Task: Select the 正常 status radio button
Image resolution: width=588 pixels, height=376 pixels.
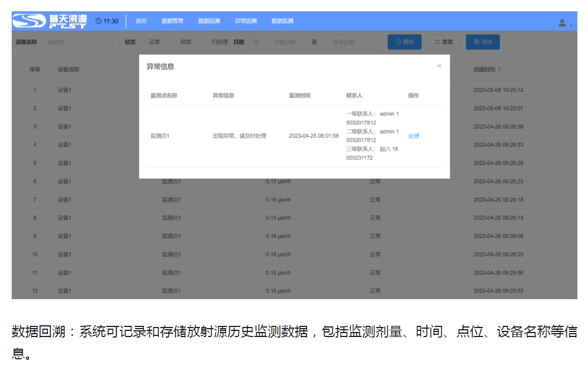Action: 143,42
